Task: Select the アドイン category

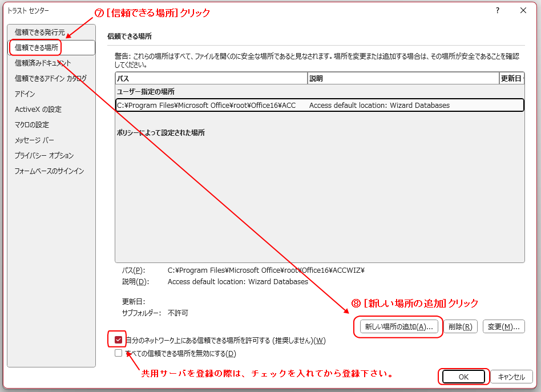Action: pyautogui.click(x=25, y=94)
